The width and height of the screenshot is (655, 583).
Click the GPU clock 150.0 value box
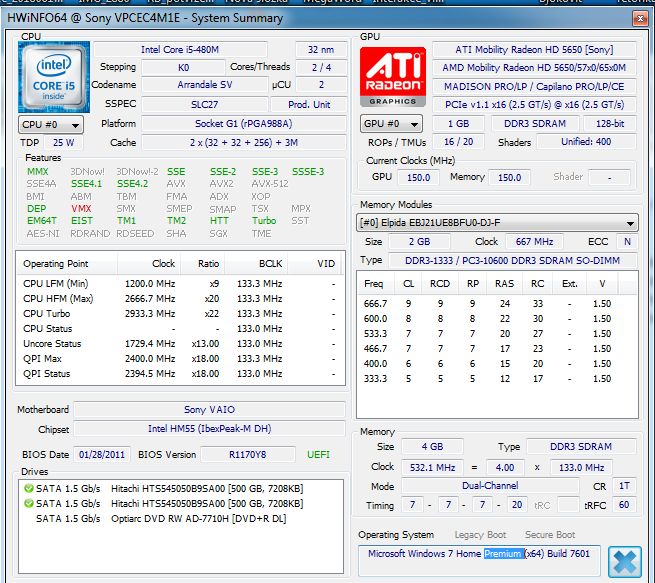coord(417,177)
